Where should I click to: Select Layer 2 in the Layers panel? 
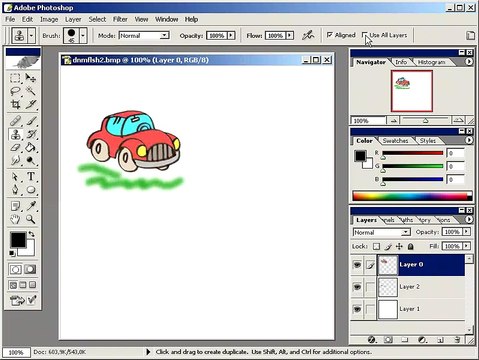click(421, 287)
